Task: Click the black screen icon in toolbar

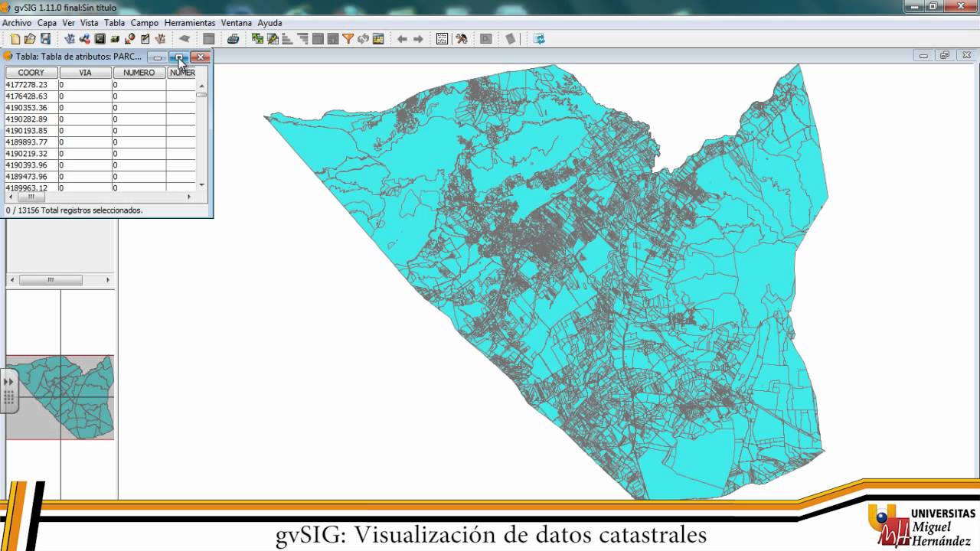Action: point(100,39)
